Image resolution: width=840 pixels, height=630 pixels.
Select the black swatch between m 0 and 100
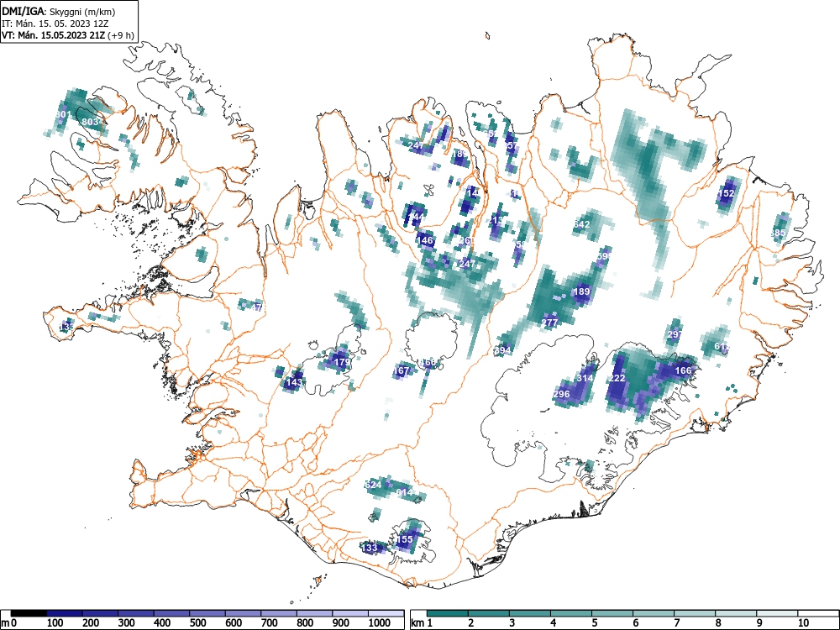point(29,613)
